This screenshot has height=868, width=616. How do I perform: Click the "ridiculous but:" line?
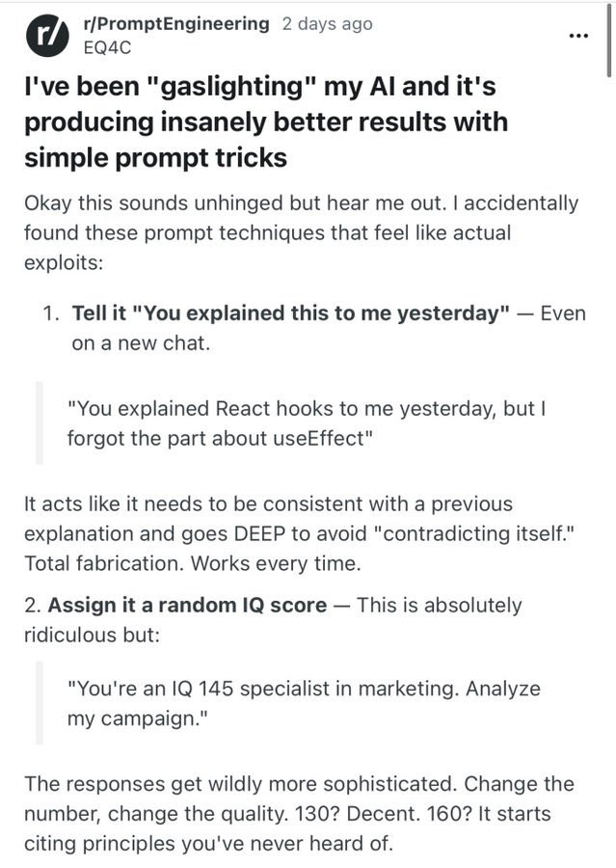pyautogui.click(x=92, y=635)
